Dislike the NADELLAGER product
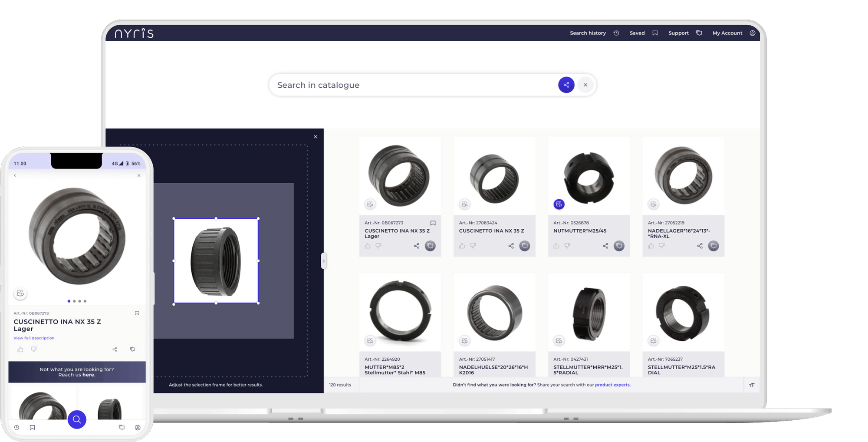The width and height of the screenshot is (868, 442). point(661,246)
